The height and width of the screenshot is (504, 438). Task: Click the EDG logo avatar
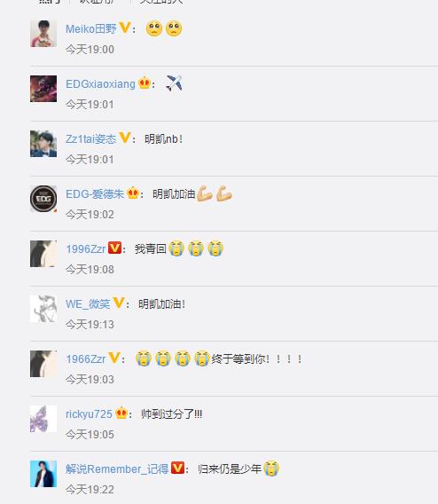tap(43, 199)
